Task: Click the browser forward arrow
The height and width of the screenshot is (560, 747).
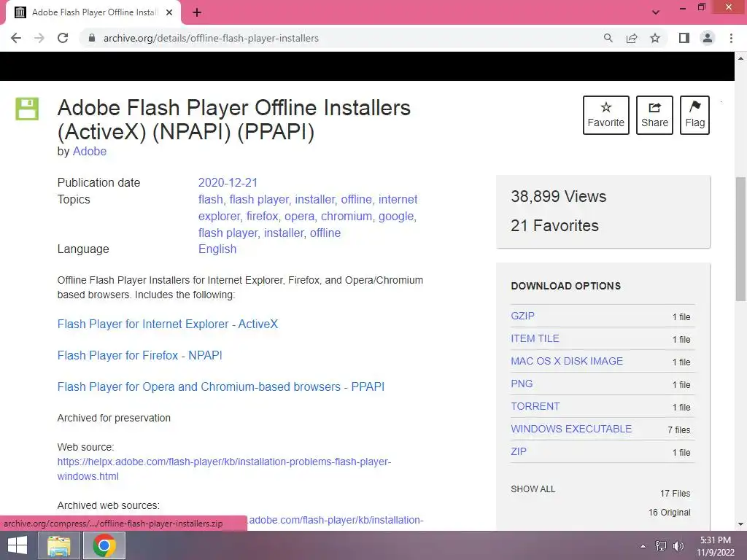Action: 39,38
